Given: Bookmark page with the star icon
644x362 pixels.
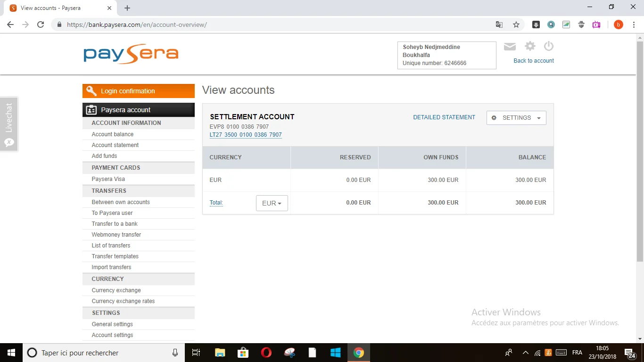Looking at the screenshot, I should click(516, 25).
